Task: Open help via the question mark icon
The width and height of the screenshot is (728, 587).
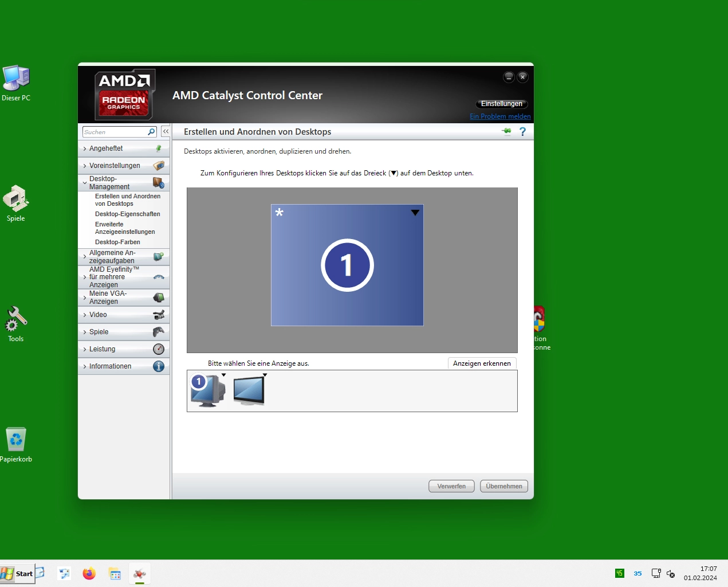Action: pyautogui.click(x=522, y=131)
